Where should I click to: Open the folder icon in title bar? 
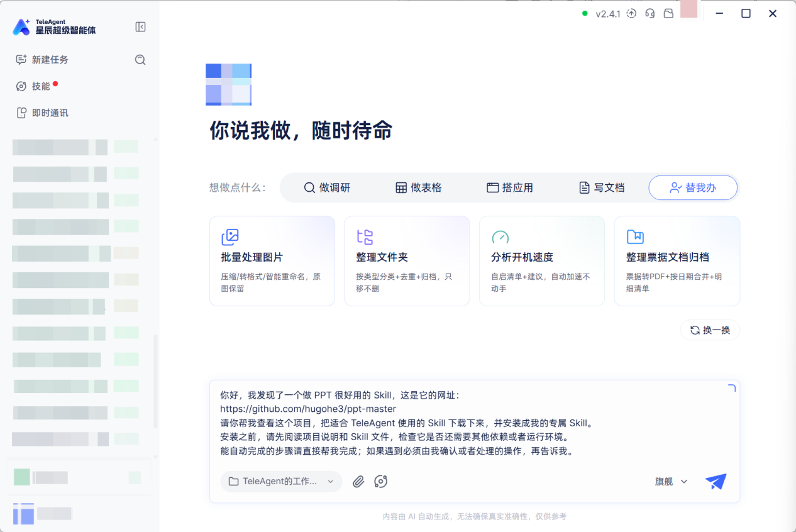click(x=669, y=13)
